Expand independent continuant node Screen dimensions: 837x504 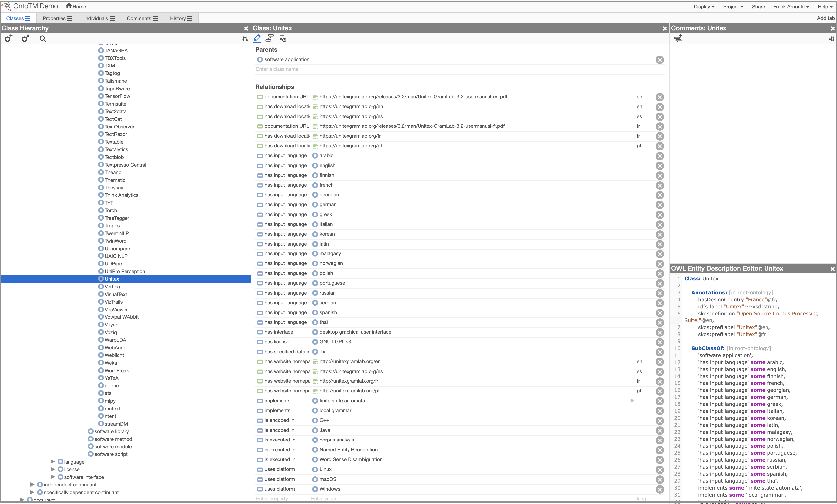pyautogui.click(x=32, y=484)
